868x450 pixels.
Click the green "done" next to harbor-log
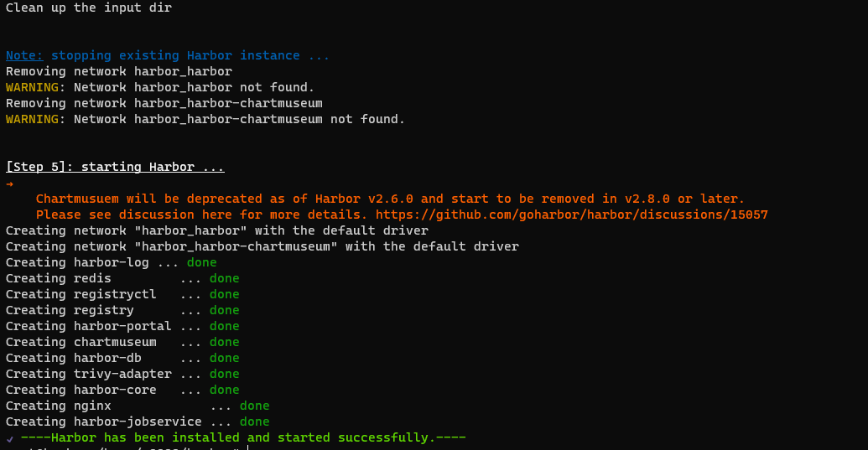tap(201, 262)
